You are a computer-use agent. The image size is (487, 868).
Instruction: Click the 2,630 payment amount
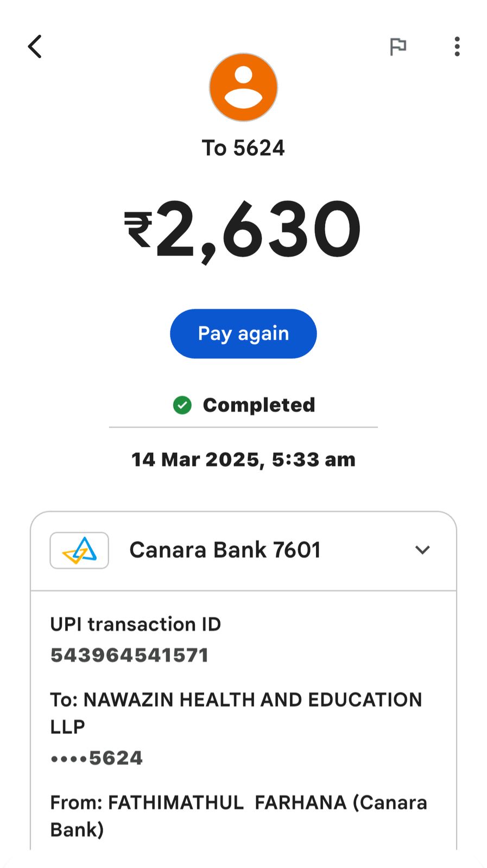point(258,230)
